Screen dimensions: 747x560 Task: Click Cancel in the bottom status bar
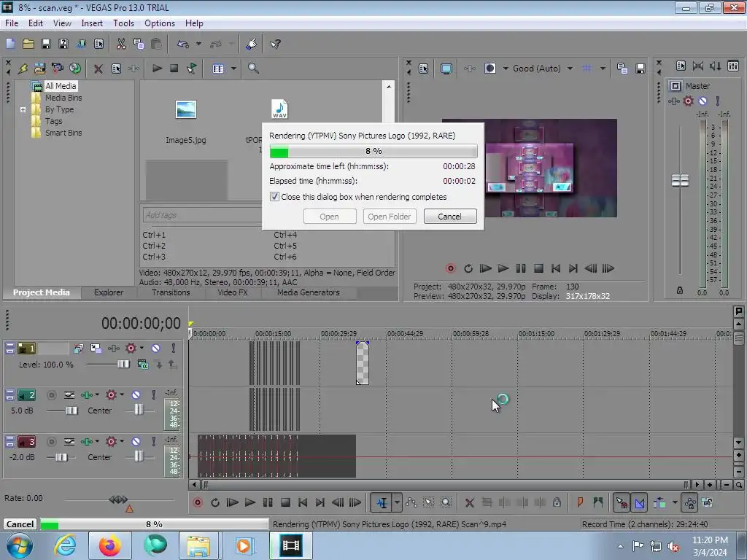tap(20, 524)
